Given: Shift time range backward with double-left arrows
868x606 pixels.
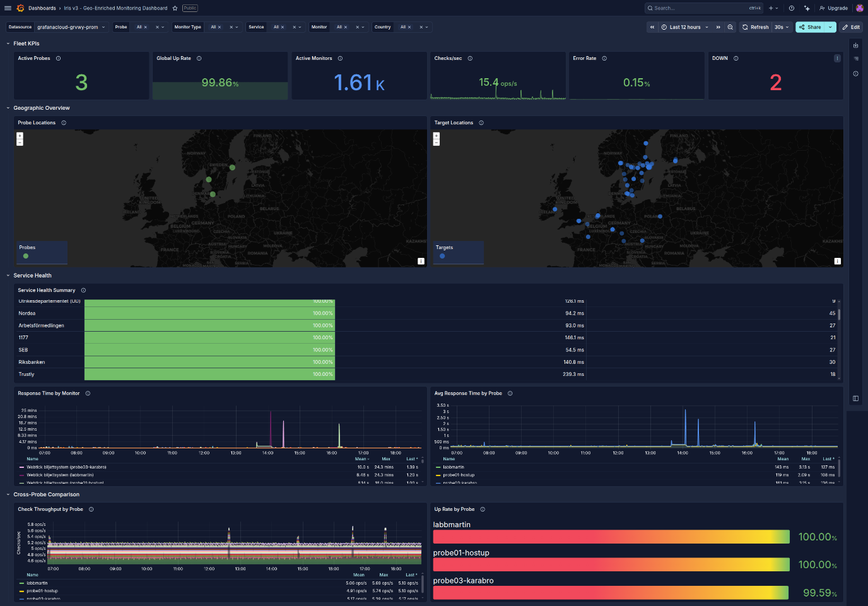Looking at the screenshot, I should click(x=652, y=27).
